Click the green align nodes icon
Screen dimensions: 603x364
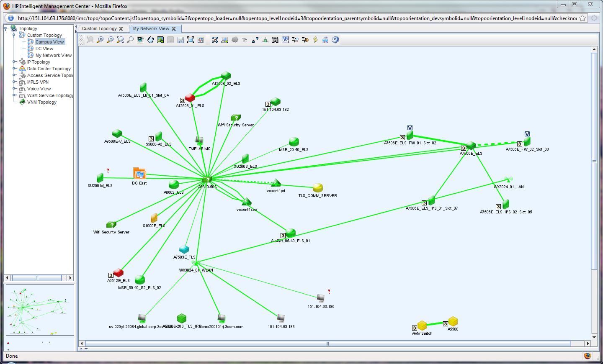coord(265,40)
